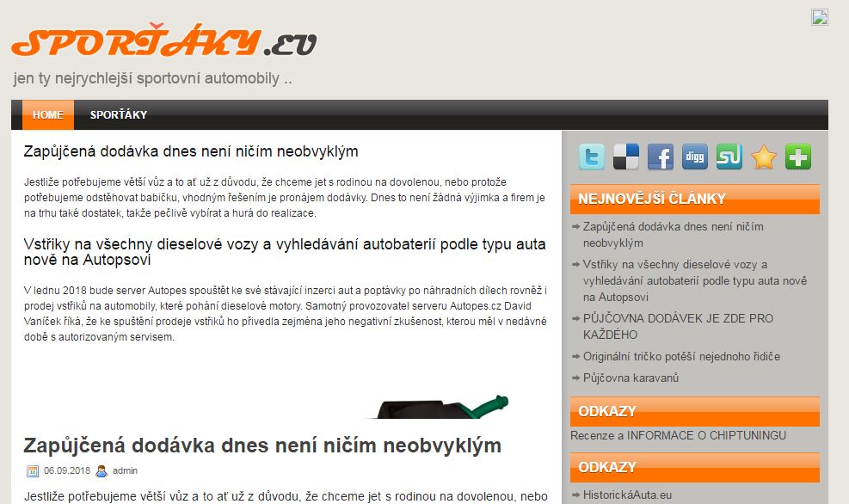The width and height of the screenshot is (849, 504).
Task: Open the large bold Zapůjčená dodávka article title
Action: 262,445
